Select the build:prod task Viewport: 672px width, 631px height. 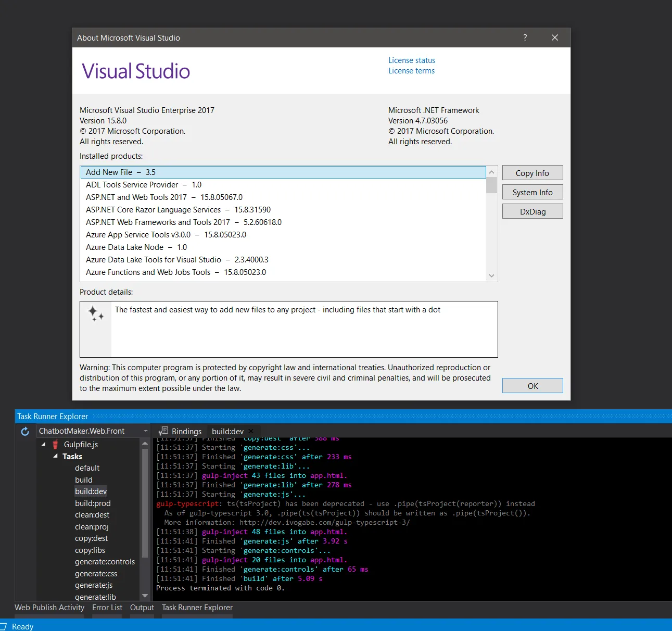coord(93,503)
